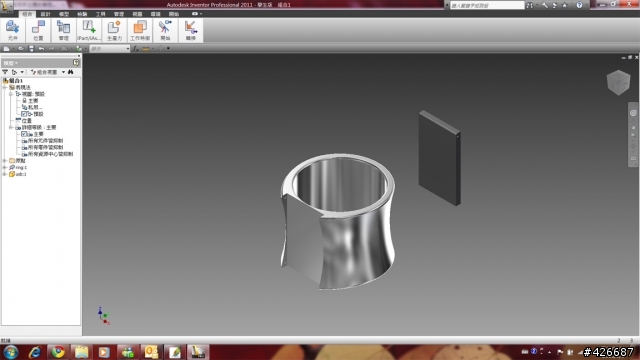This screenshot has height=360, width=640.
Task: Collapse the 視圖 view representation node
Action: pos(11,94)
